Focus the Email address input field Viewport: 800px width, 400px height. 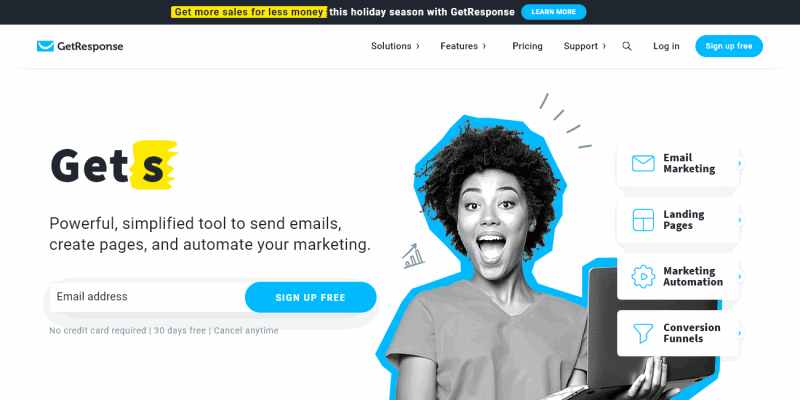point(147,297)
